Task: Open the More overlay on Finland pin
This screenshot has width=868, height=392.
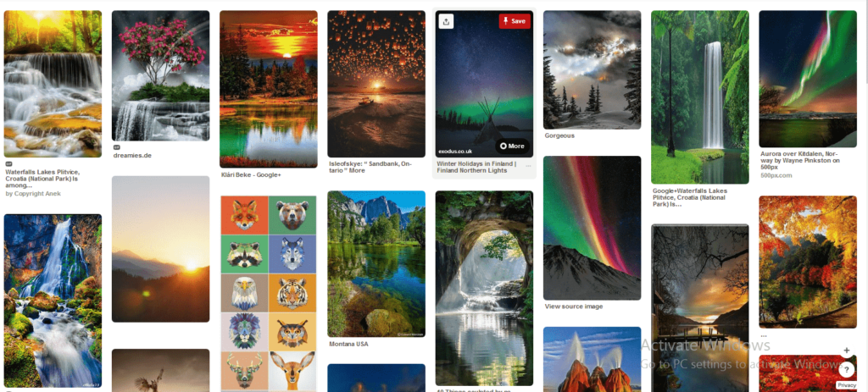Action: pyautogui.click(x=512, y=146)
